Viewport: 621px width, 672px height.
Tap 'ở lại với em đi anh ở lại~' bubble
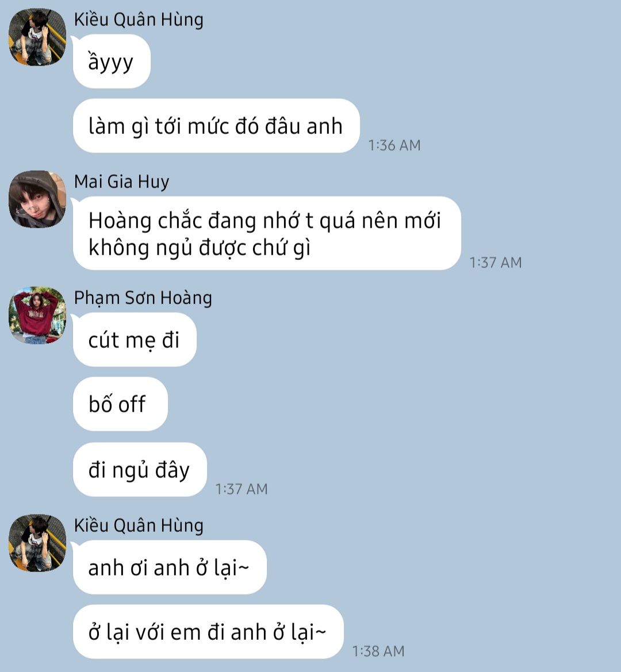208,632
